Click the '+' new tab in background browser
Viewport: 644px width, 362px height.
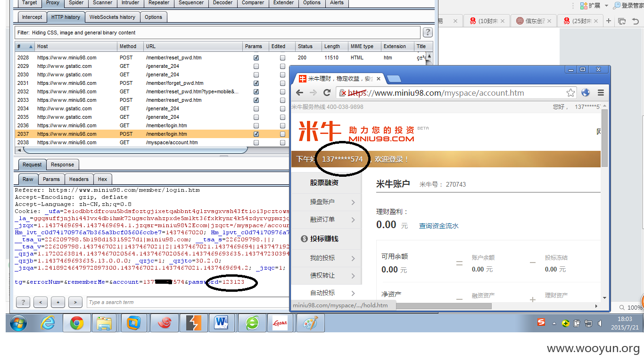coord(609,21)
